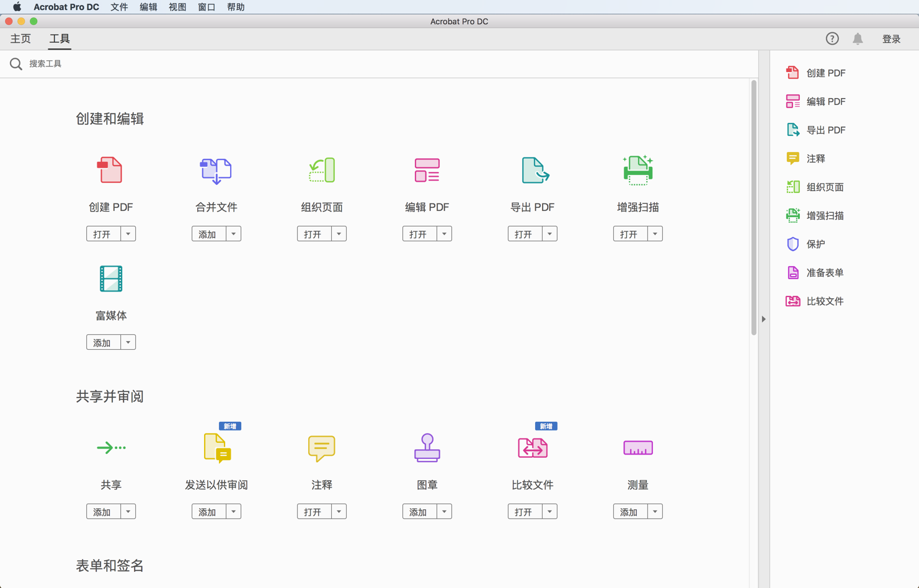Image resolution: width=919 pixels, height=588 pixels.
Task: Click the vertical scrollbar of tools list
Action: 754,208
